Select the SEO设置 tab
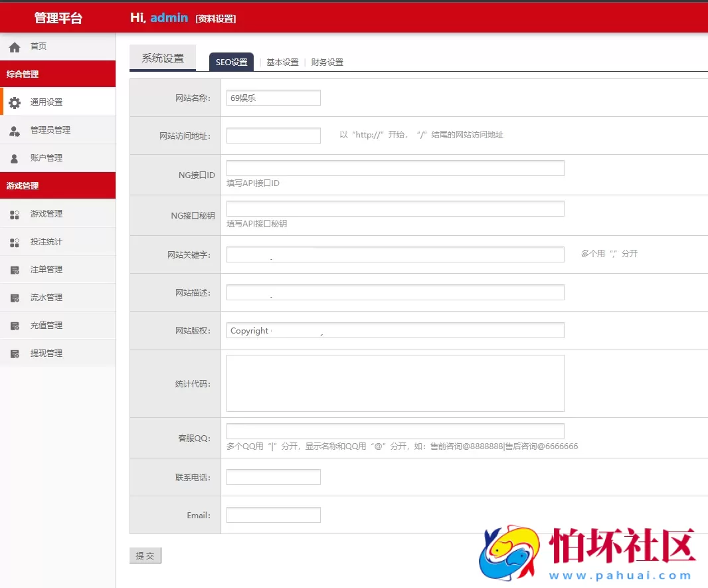The height and width of the screenshot is (588, 708). [231, 61]
